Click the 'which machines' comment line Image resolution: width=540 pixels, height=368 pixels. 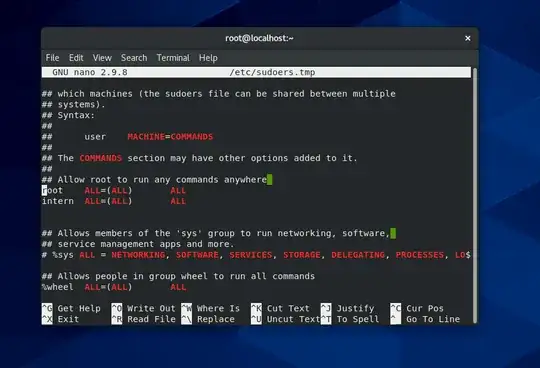pos(219,94)
